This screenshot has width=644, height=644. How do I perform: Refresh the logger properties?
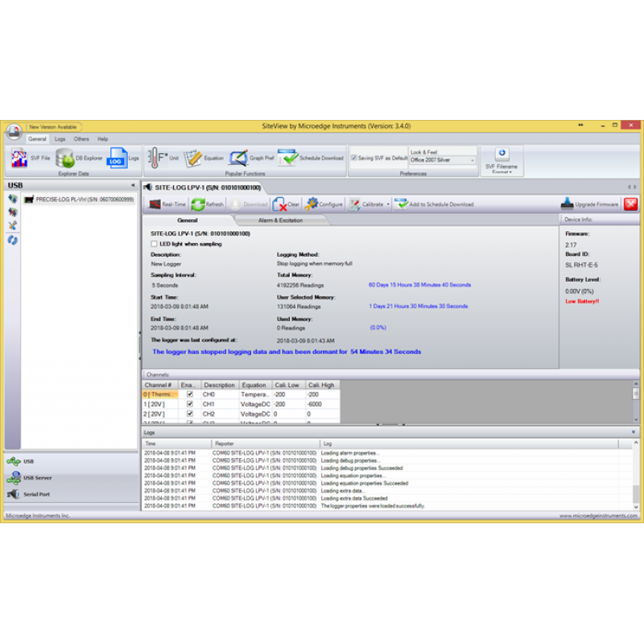coord(208,204)
